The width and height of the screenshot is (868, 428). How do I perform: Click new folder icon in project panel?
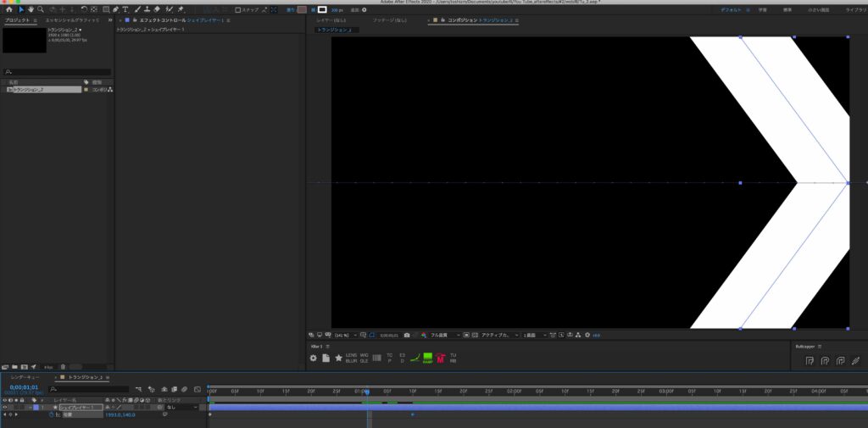15,366
